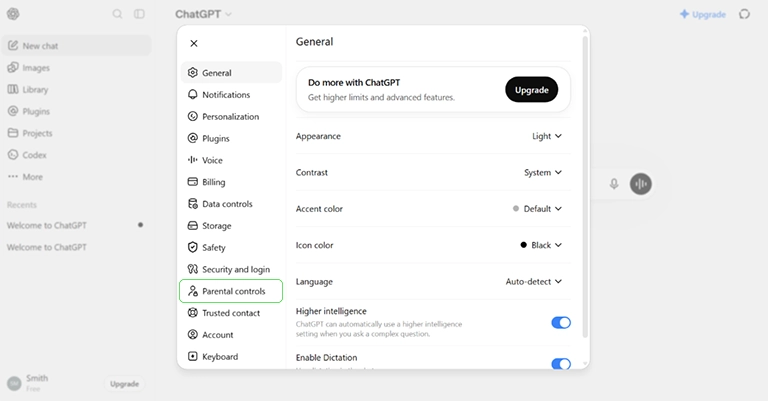Click the microphone dictation icon
This screenshot has width=768, height=401.
614,184
